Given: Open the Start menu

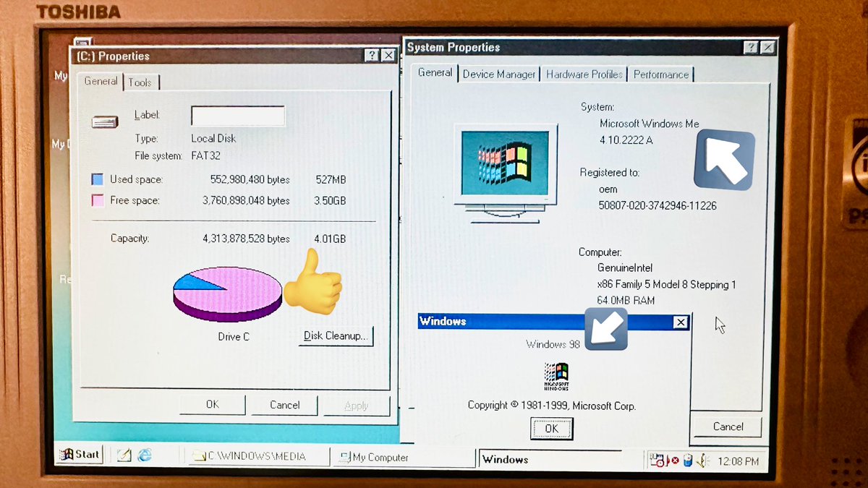Looking at the screenshot, I should tap(78, 454).
